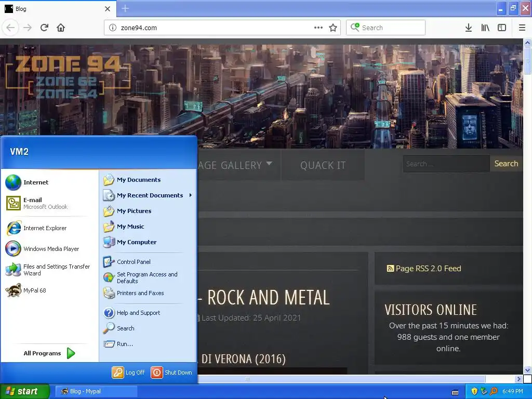Click the Visitors Online heading
This screenshot has width=532, height=399.
click(x=431, y=310)
